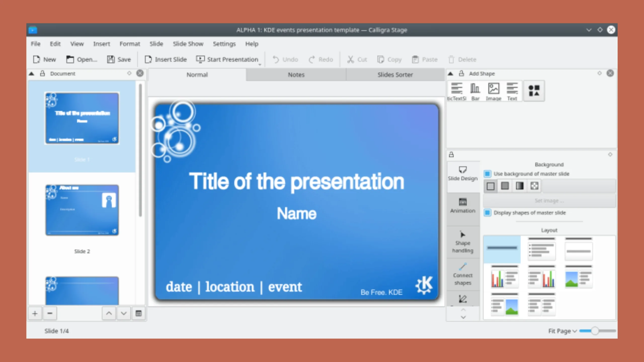The height and width of the screenshot is (362, 644).
Task: Click the Document panel vertical scrollbar
Action: (x=140, y=150)
